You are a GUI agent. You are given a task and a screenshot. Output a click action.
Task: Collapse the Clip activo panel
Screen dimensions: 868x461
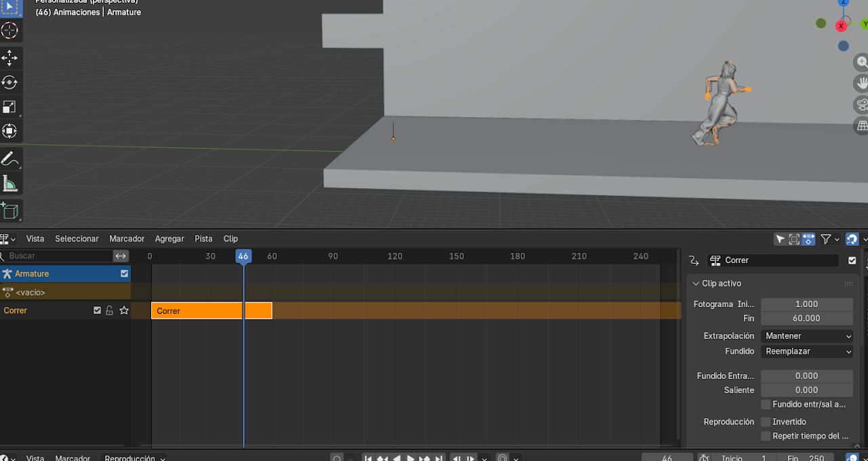(694, 283)
